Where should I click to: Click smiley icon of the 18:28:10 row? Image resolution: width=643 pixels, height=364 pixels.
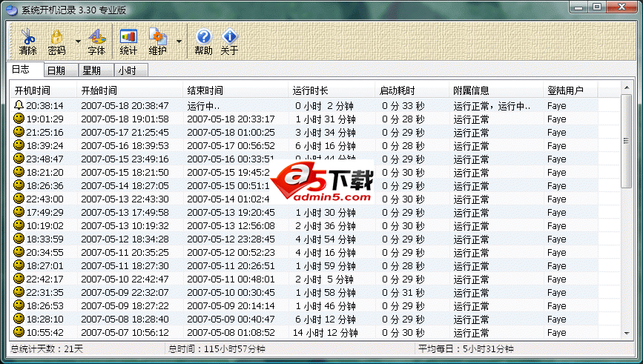pos(19,319)
